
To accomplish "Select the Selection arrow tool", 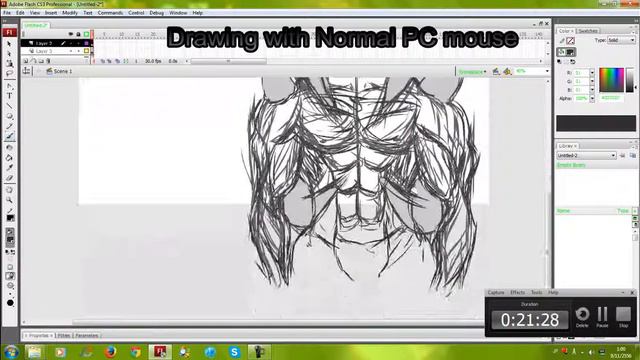I will click(9, 43).
